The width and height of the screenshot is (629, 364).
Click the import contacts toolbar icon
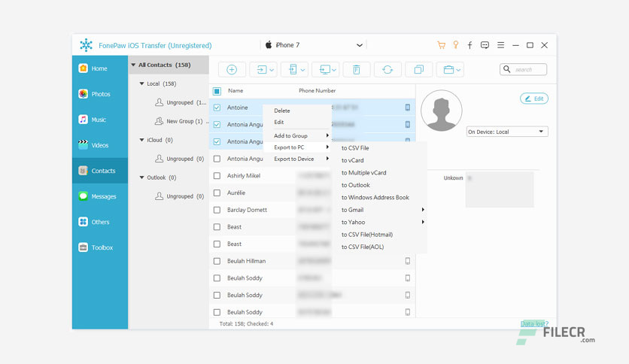pos(261,70)
